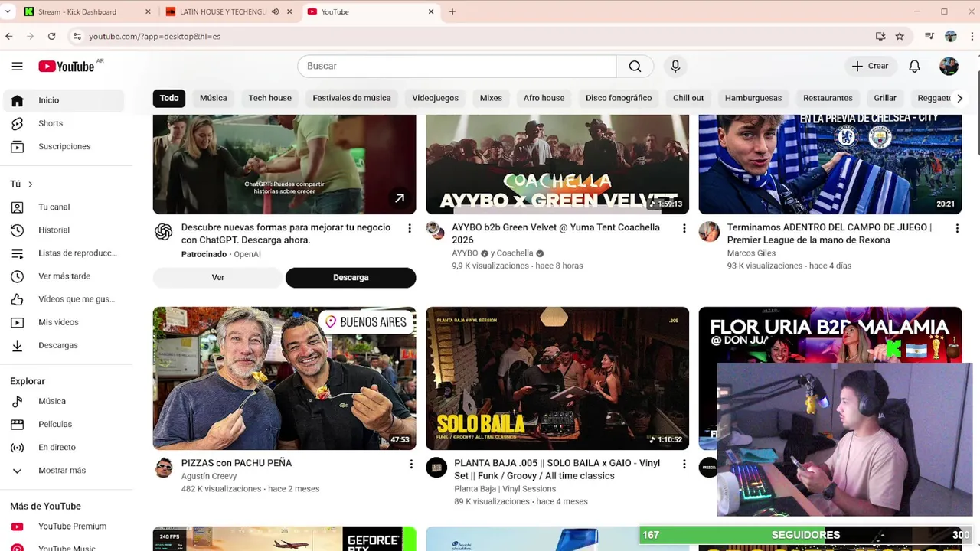Select Festivales de música chip
980x551 pixels.
click(352, 98)
